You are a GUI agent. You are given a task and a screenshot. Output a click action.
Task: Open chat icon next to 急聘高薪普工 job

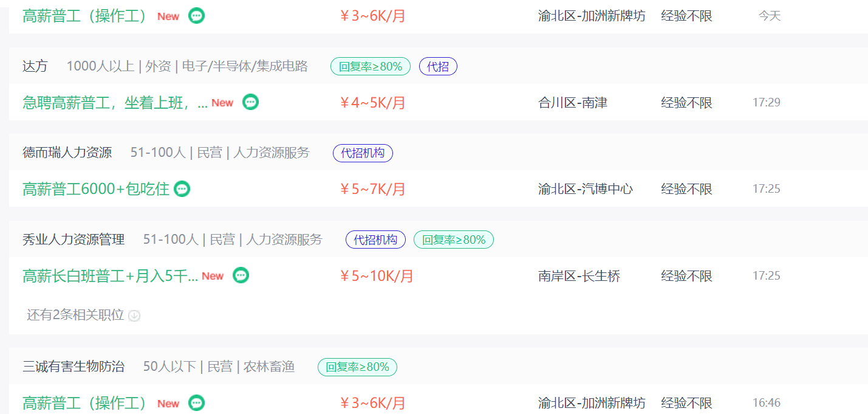250,102
